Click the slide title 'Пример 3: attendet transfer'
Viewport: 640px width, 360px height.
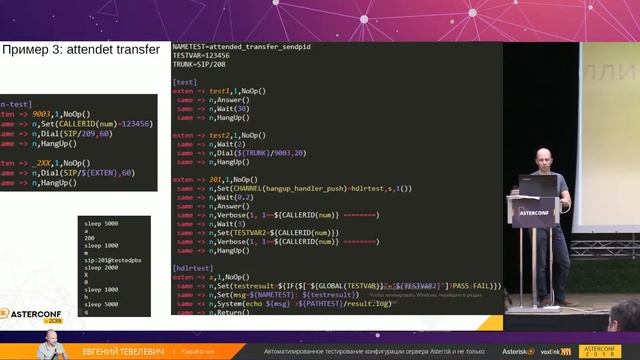pos(81,50)
